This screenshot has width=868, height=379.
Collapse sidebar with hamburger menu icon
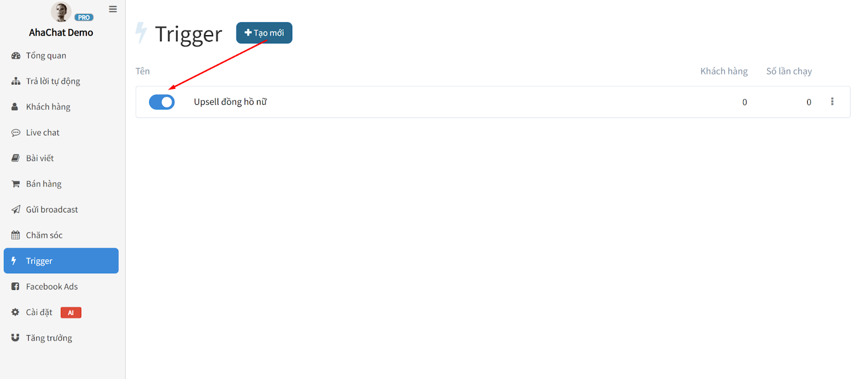[x=113, y=9]
